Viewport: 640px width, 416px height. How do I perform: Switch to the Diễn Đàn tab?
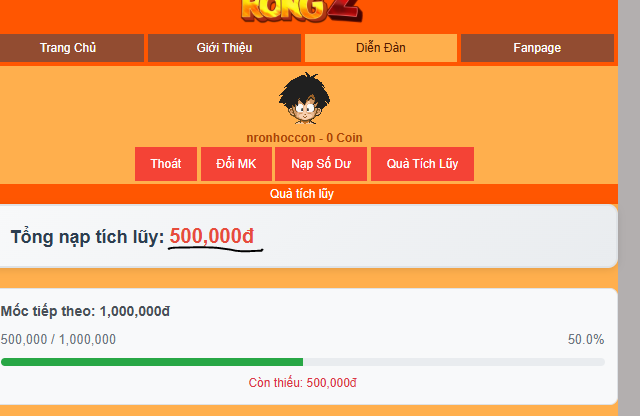tap(381, 48)
